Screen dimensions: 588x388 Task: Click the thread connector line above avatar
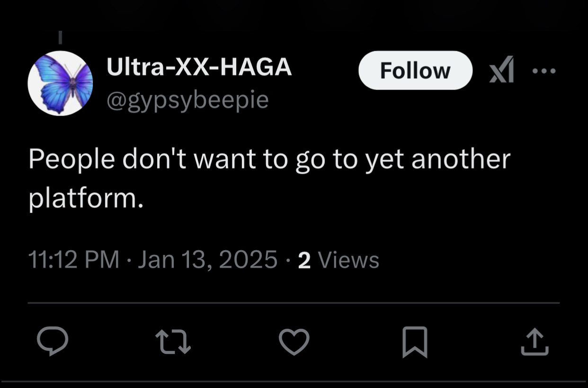60,36
